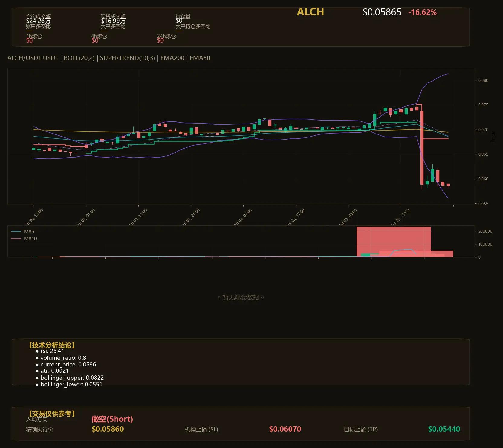Select the $0.05440 take profit value
503x448 pixels.
[444, 429]
